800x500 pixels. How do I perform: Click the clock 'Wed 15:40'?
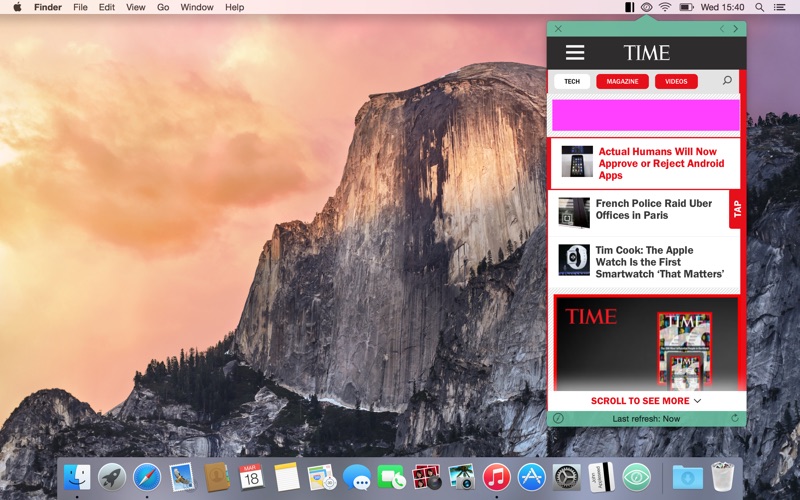pyautogui.click(x=722, y=7)
